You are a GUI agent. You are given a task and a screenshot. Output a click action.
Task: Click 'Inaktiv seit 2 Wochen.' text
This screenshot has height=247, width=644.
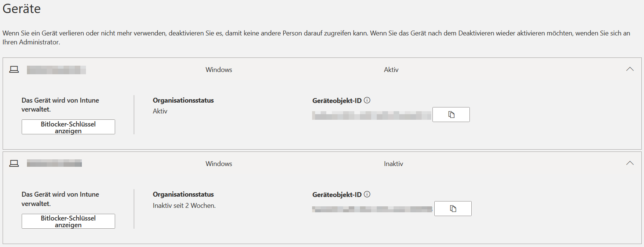click(x=184, y=206)
